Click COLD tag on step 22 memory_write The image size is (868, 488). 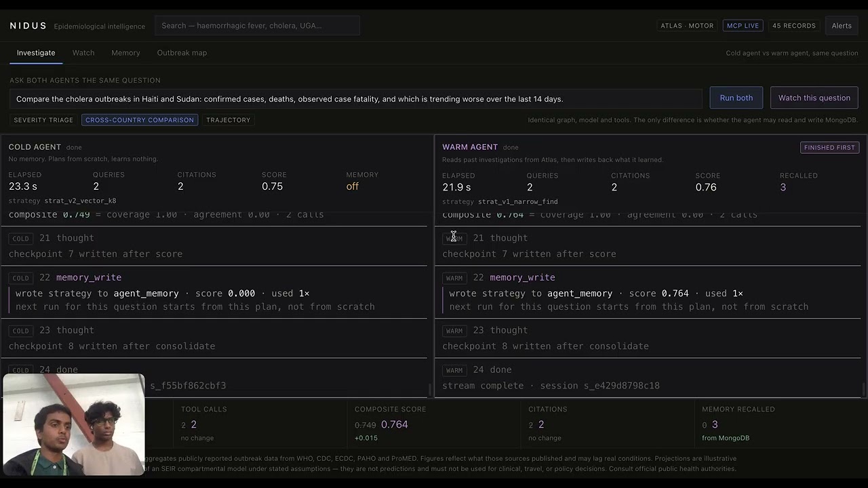coord(21,278)
